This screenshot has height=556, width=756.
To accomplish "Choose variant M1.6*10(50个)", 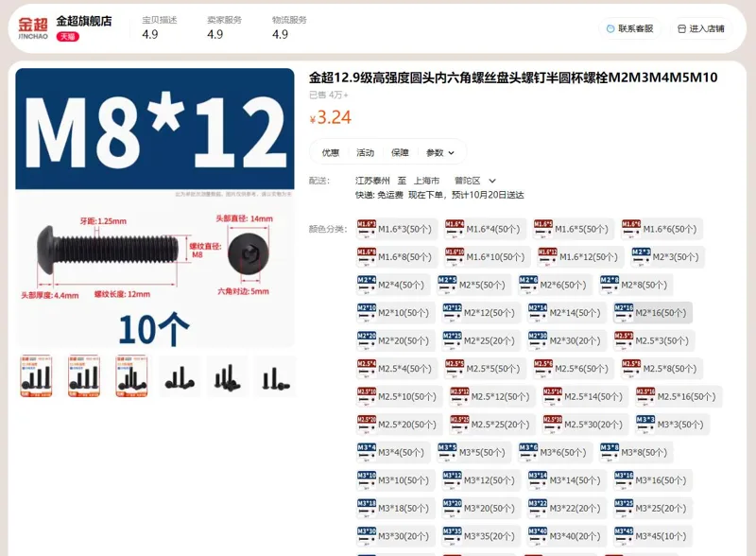I will pyautogui.click(x=485, y=257).
